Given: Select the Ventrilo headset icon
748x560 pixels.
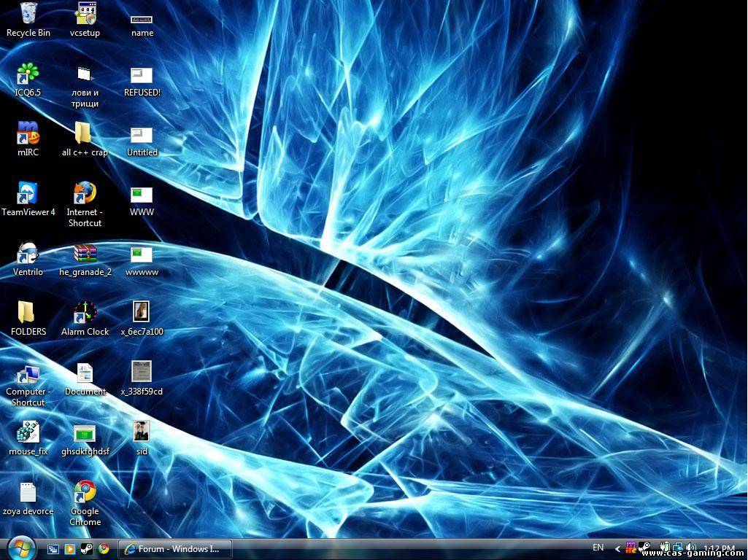Looking at the screenshot, I should pos(28,253).
